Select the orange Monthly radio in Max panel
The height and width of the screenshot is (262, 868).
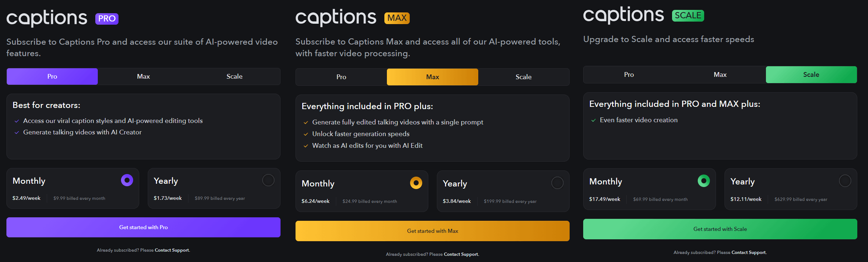(416, 183)
